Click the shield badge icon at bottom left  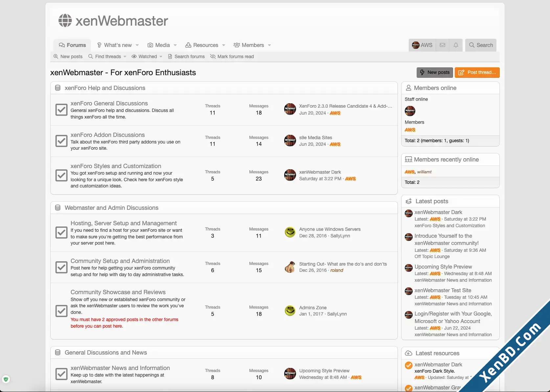coord(6,380)
